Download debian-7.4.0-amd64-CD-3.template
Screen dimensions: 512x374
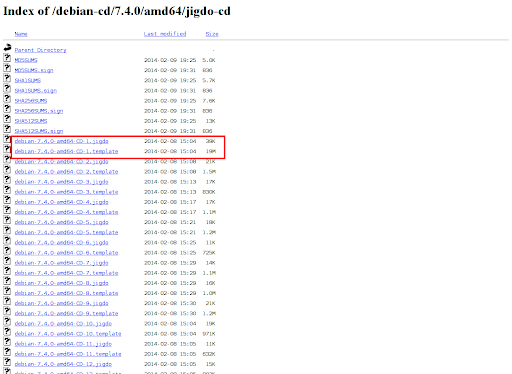(66, 192)
